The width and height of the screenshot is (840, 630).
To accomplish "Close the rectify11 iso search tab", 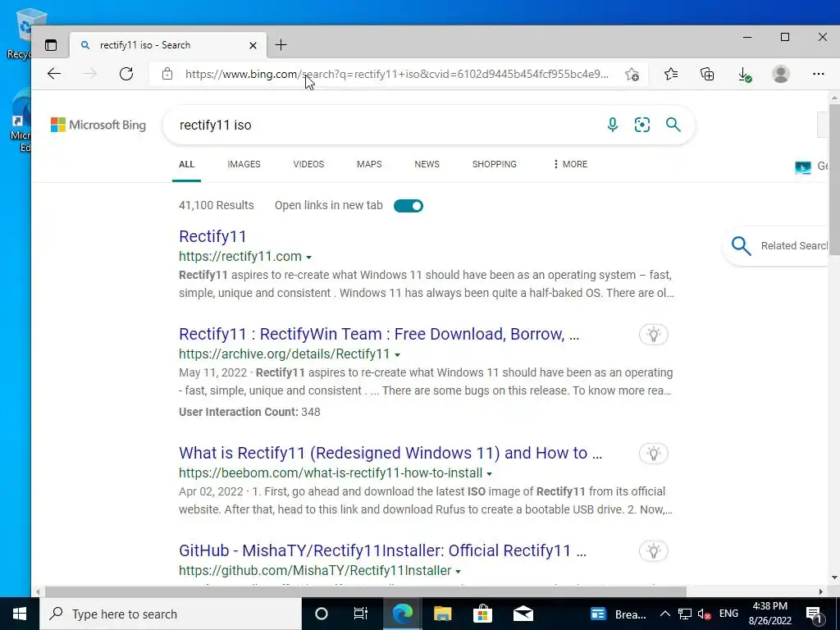I will pos(253,46).
